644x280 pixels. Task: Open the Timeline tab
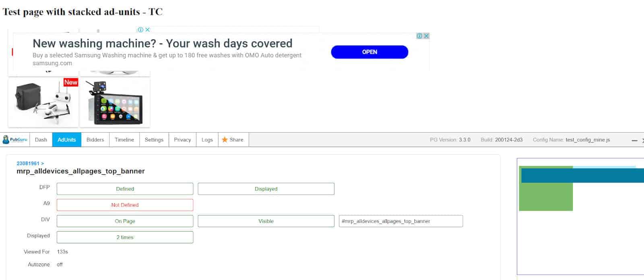click(x=124, y=140)
